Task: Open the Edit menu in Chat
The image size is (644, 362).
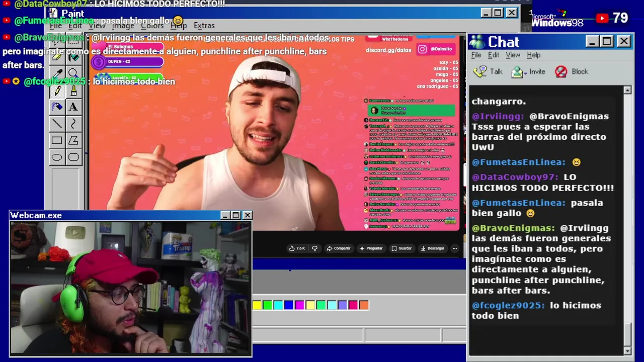Action: 494,55
